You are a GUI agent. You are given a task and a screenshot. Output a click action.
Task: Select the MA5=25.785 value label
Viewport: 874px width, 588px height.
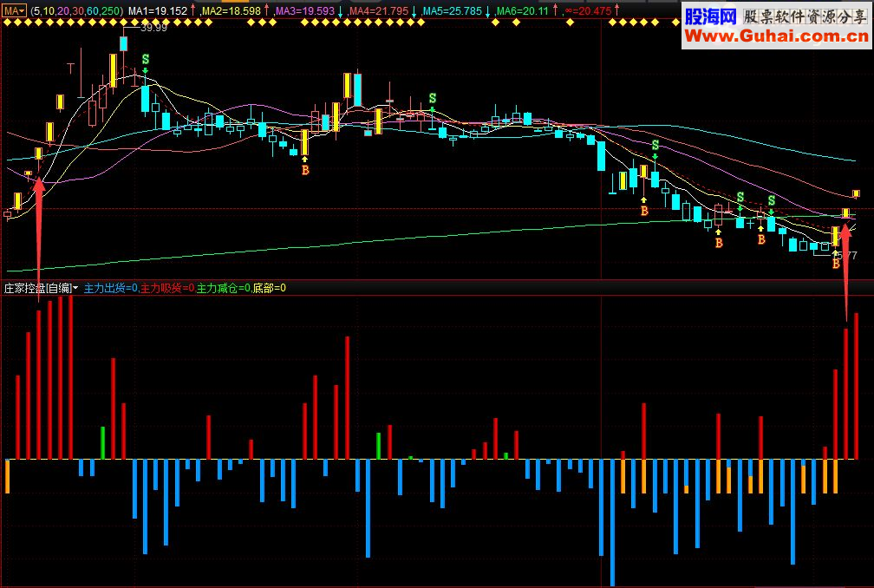click(x=452, y=10)
